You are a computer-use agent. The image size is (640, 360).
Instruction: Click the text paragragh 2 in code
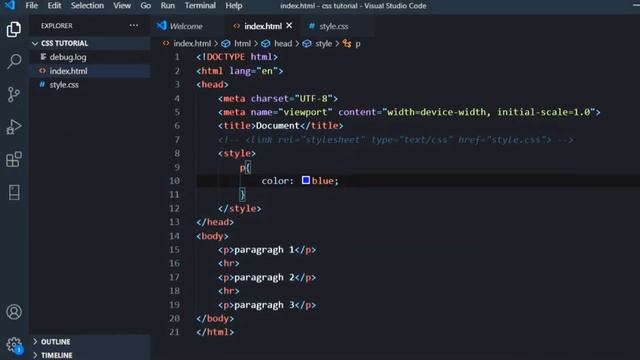pyautogui.click(x=264, y=277)
